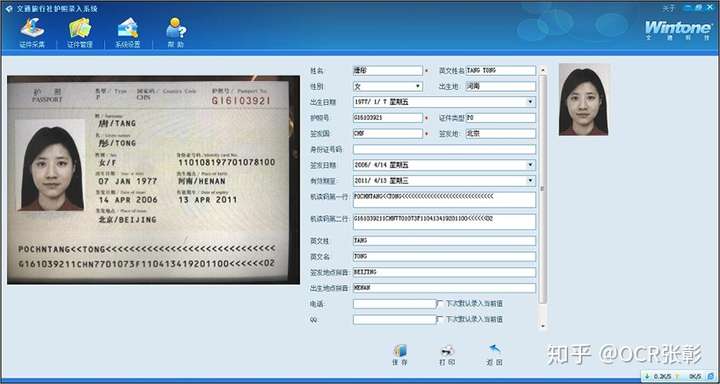Expand the 有效期至 expiry date dropdown
The width and height of the screenshot is (720, 384).
point(531,181)
